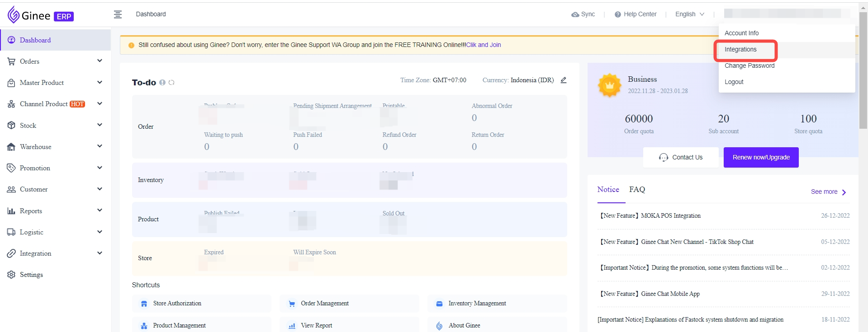868x332 pixels.
Task: Refresh the To-do section
Action: pyautogui.click(x=171, y=83)
